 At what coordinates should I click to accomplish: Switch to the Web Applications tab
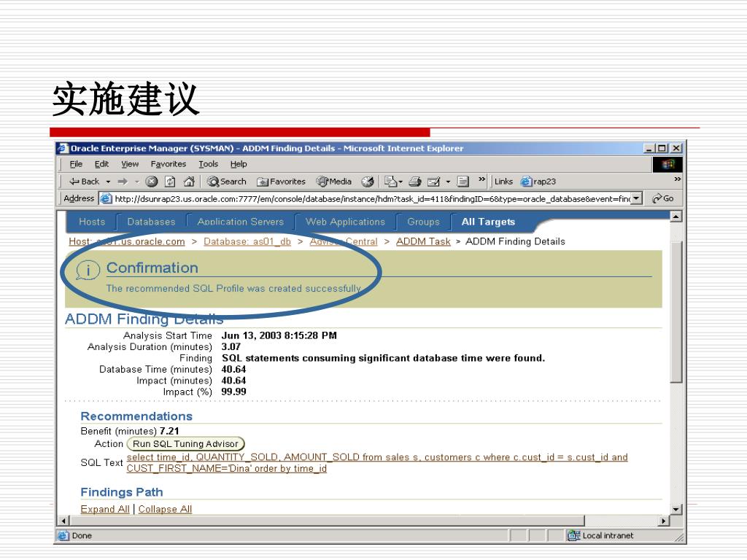[345, 222]
